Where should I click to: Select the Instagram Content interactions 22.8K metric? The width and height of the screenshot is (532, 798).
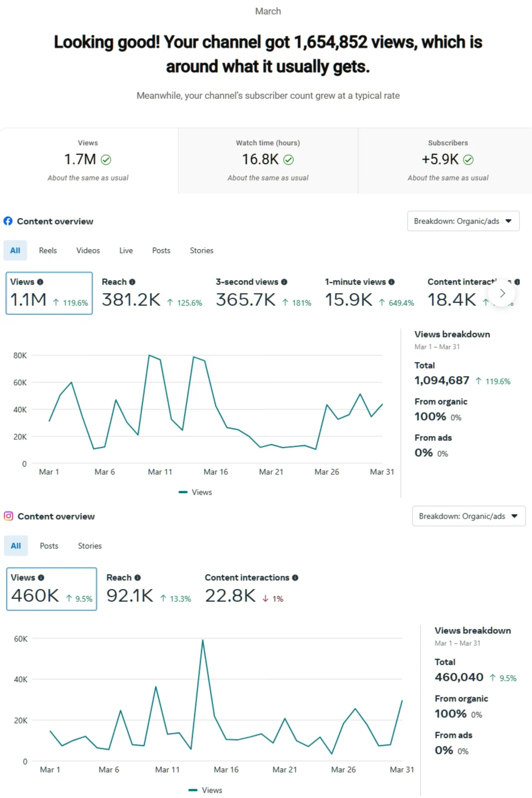251,589
